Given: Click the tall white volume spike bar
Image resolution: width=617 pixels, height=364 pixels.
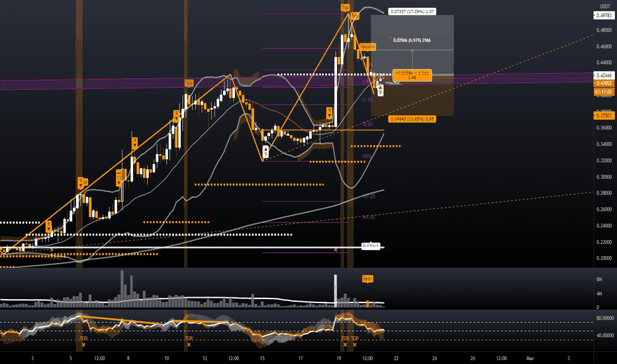Looking at the screenshot, I should (x=336, y=291).
